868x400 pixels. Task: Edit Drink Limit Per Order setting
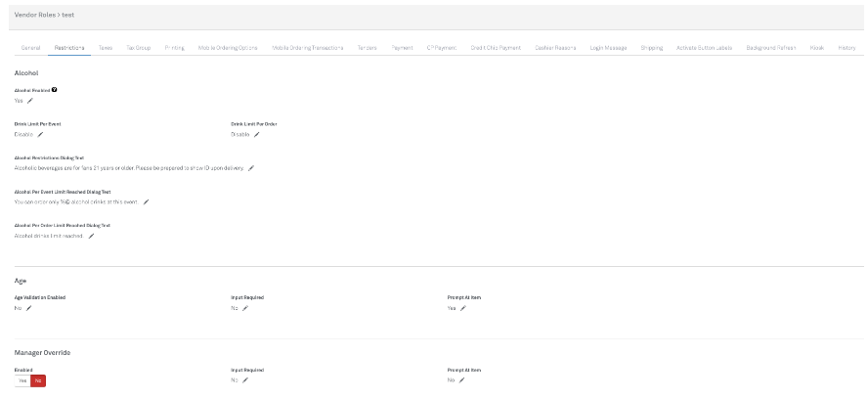pyautogui.click(x=257, y=135)
